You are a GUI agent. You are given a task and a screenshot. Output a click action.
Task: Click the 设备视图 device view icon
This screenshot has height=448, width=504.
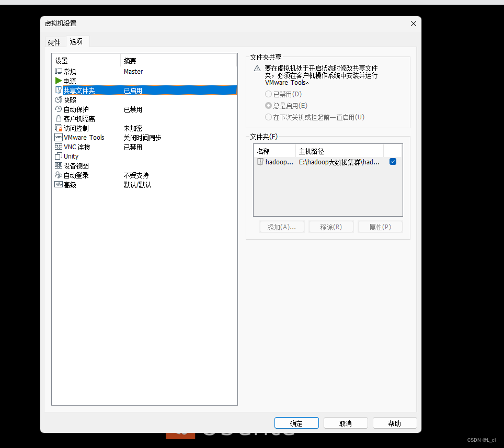[58, 165]
